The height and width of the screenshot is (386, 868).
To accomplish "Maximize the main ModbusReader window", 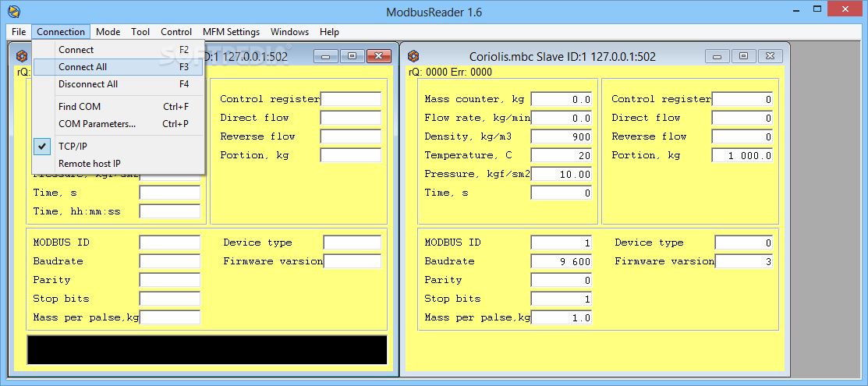I will [817, 9].
